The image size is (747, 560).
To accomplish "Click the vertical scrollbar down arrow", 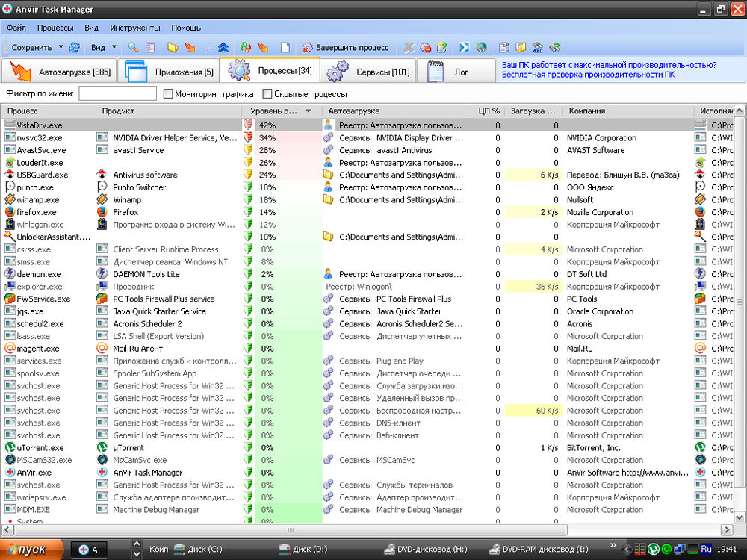I will [740, 517].
